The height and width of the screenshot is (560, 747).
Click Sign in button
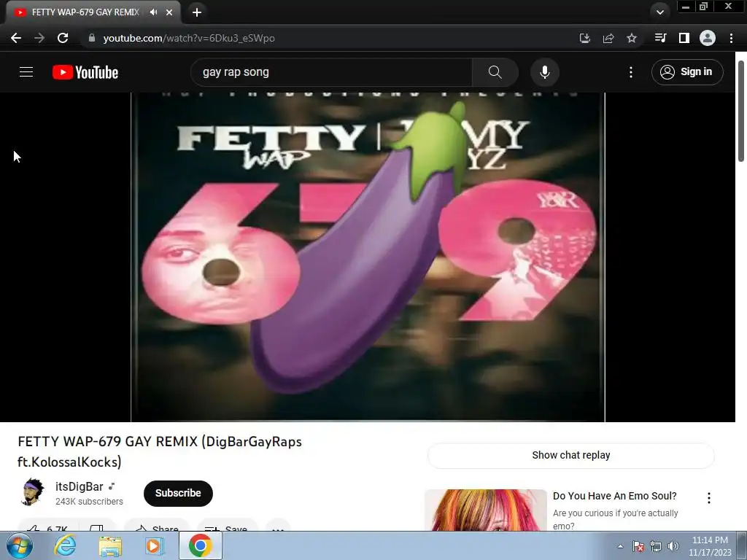coord(687,72)
